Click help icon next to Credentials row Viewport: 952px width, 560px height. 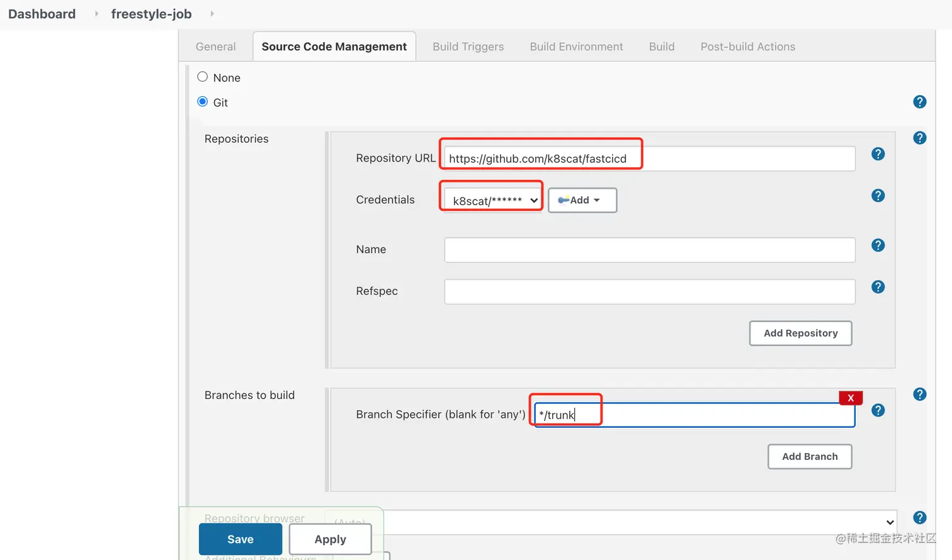tap(878, 196)
